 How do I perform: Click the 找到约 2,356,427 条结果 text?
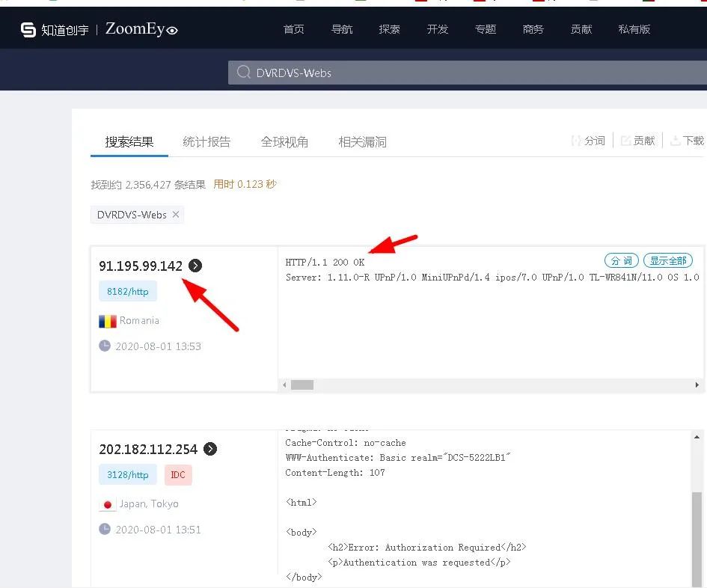pos(148,185)
